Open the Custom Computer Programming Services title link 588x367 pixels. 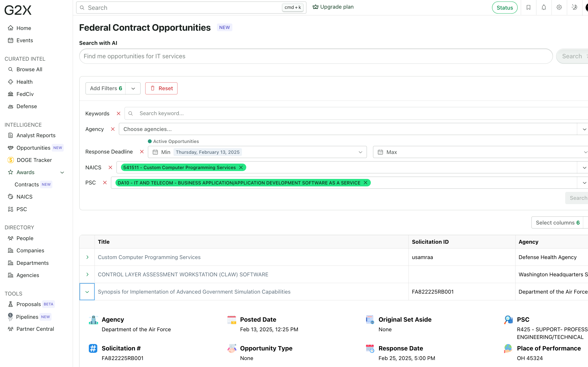tap(149, 257)
